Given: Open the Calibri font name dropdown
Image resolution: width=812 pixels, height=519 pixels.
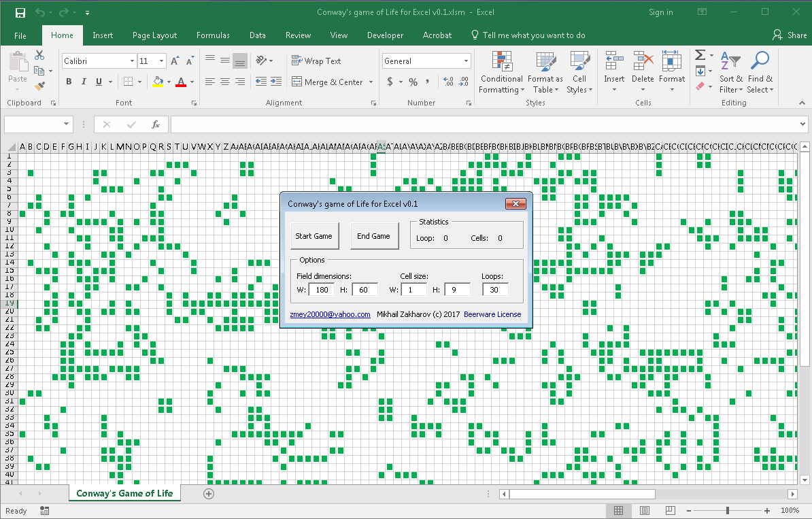Looking at the screenshot, I should click(132, 61).
